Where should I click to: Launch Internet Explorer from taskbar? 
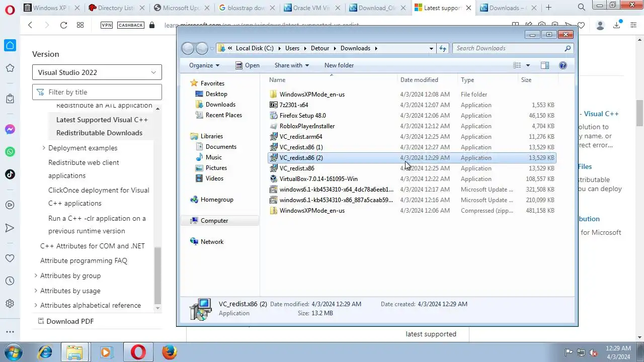click(45, 352)
